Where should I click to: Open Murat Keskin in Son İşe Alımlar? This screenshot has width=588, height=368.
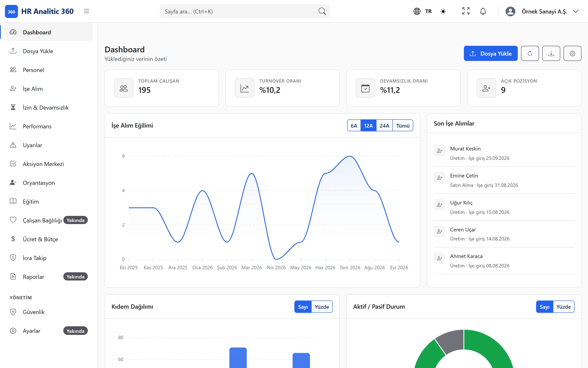pos(504,153)
